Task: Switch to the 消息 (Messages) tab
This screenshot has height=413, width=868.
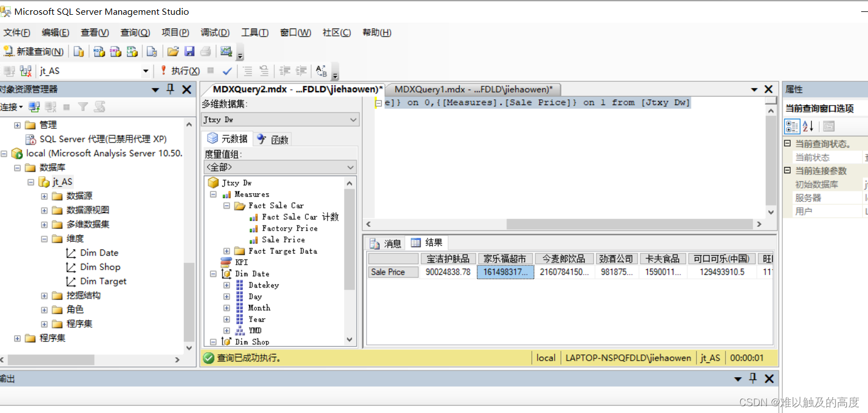Action: point(385,243)
